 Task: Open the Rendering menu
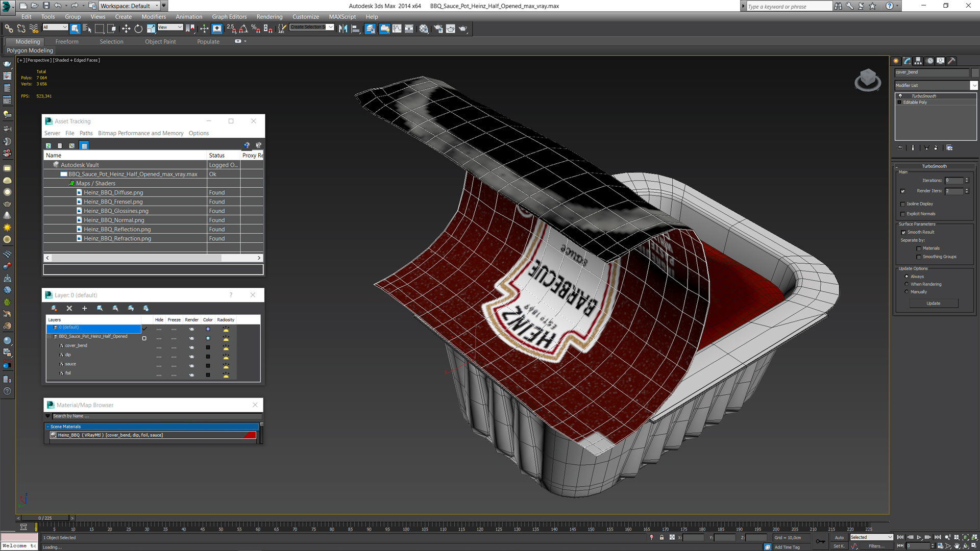coord(269,17)
